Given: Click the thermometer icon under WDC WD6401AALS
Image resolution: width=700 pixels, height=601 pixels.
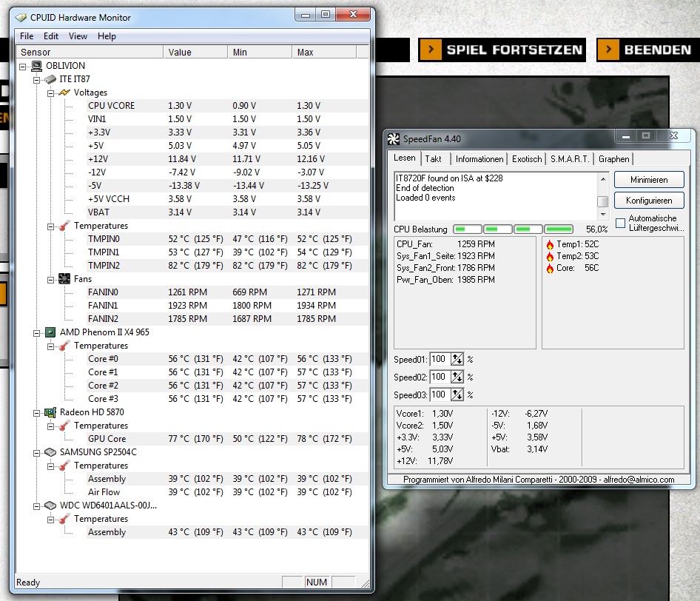Looking at the screenshot, I should [64, 519].
